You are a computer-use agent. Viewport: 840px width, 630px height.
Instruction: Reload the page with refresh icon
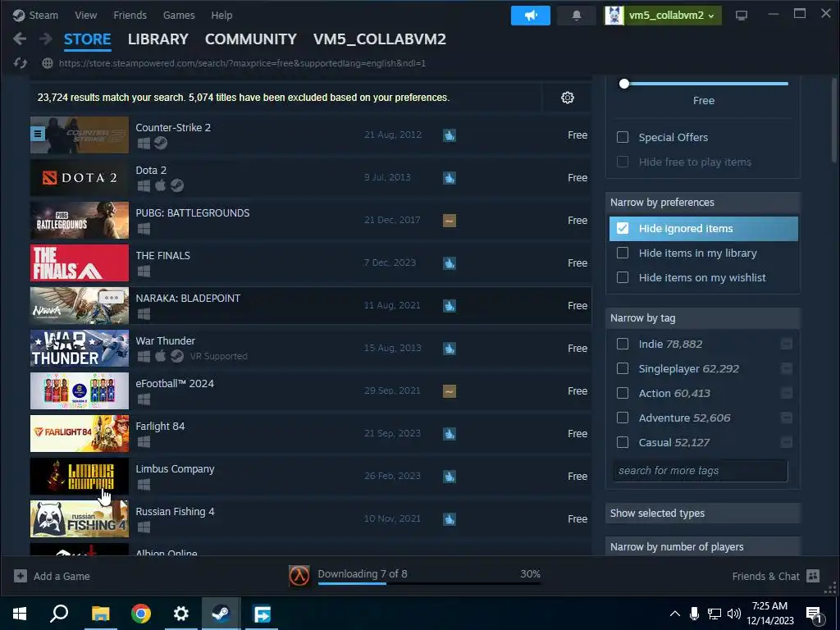coord(21,63)
